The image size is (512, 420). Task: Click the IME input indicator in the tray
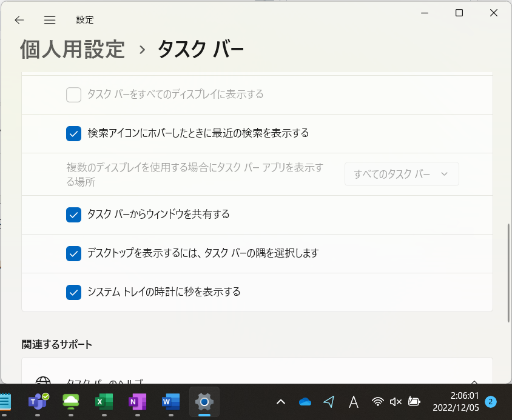coord(354,402)
